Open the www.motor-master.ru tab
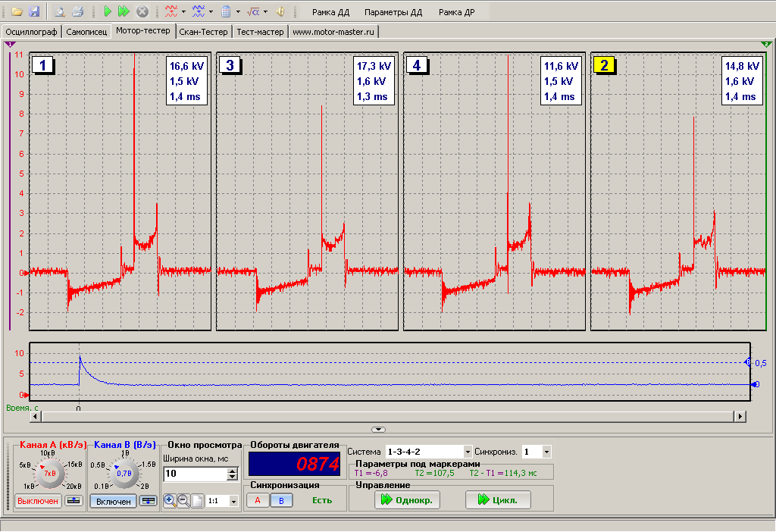The image size is (776, 532). point(333,32)
